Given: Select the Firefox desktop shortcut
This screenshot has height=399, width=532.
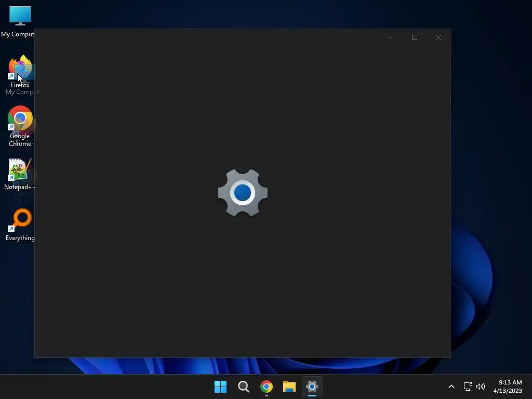Looking at the screenshot, I should click(x=20, y=72).
